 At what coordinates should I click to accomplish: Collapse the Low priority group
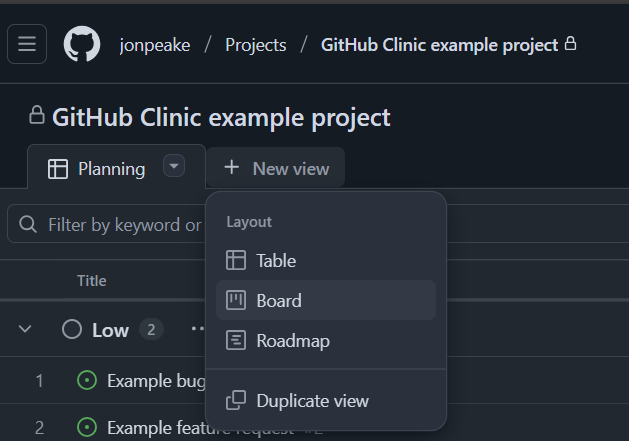[25, 329]
